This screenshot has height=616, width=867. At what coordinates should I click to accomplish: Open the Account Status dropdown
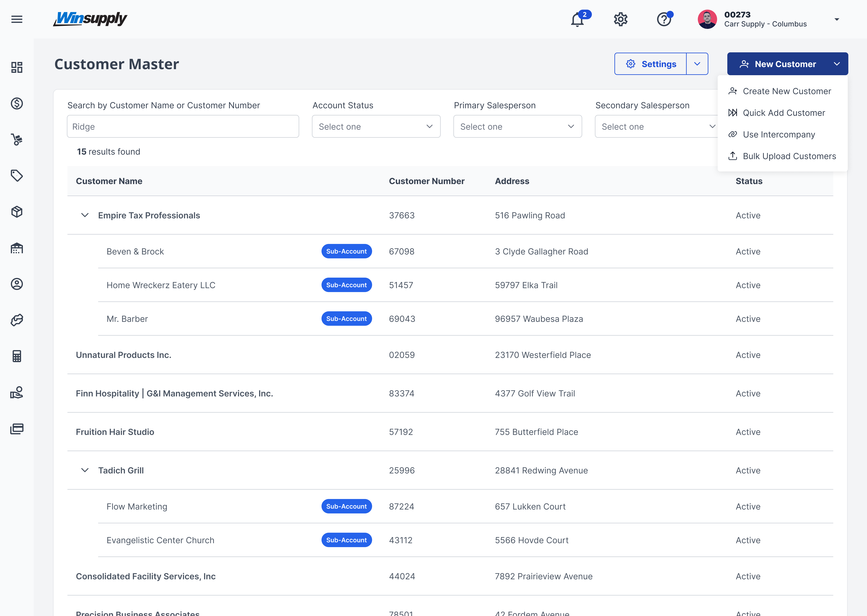click(376, 127)
